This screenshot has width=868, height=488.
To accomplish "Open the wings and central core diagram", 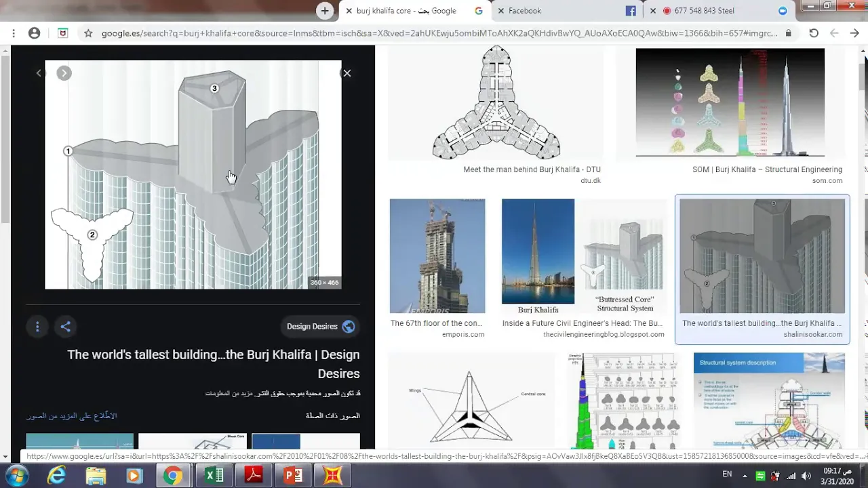I will 471,401.
